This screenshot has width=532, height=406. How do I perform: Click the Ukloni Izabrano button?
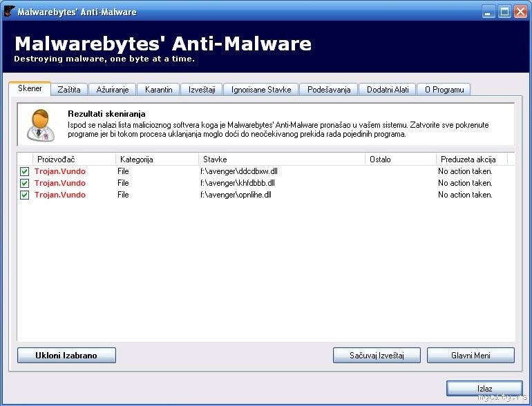coord(66,356)
